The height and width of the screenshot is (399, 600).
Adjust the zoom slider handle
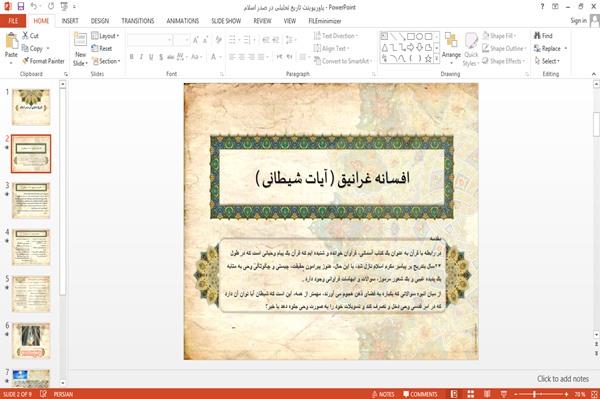tap(535, 394)
